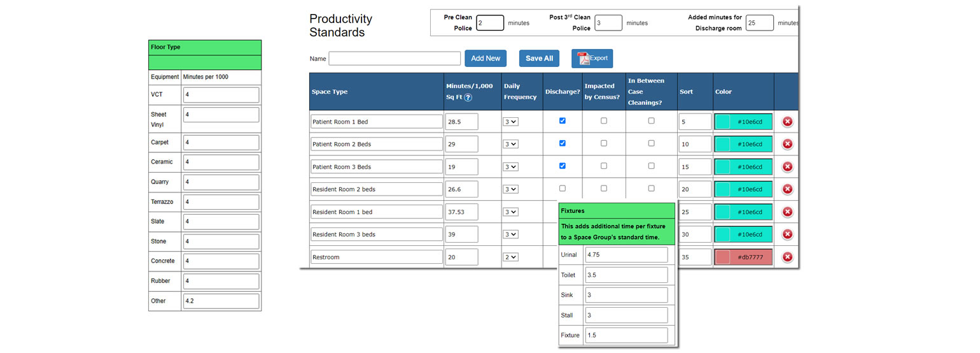Viewport: 980px width, 353px height.
Task: Select the Urinal fixture minutes field
Action: [626, 255]
